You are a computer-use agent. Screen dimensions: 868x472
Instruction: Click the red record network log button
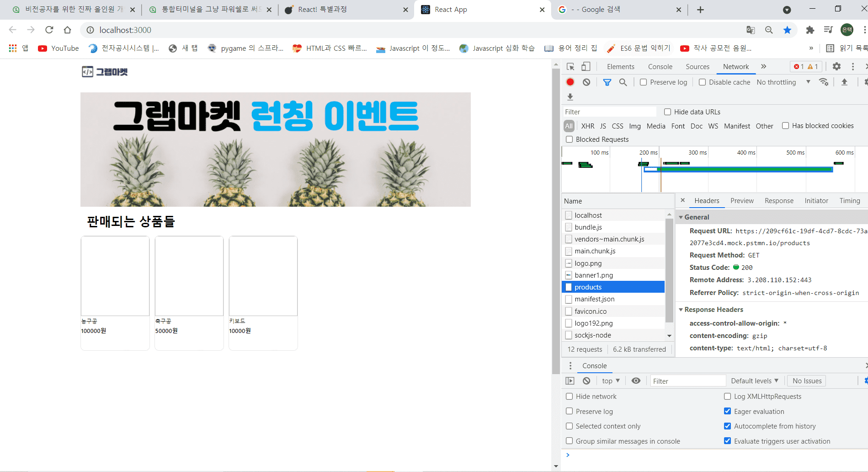(570, 82)
